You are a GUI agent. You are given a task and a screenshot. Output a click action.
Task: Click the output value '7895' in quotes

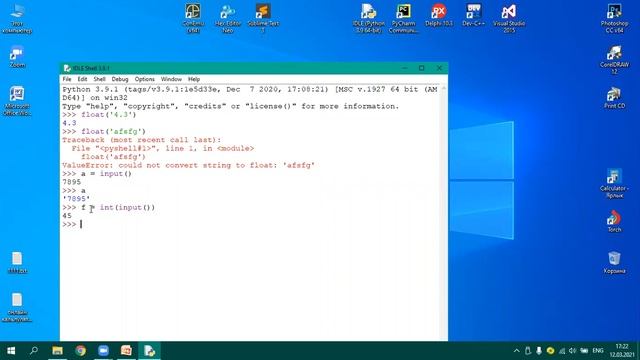tap(76, 199)
